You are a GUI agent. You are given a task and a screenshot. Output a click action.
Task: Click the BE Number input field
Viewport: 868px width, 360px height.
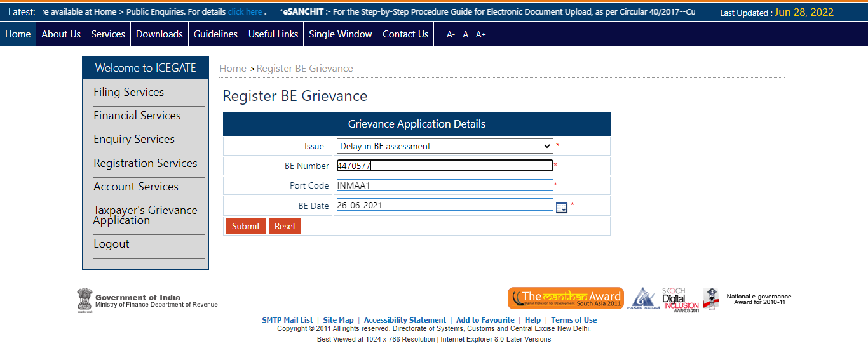445,166
